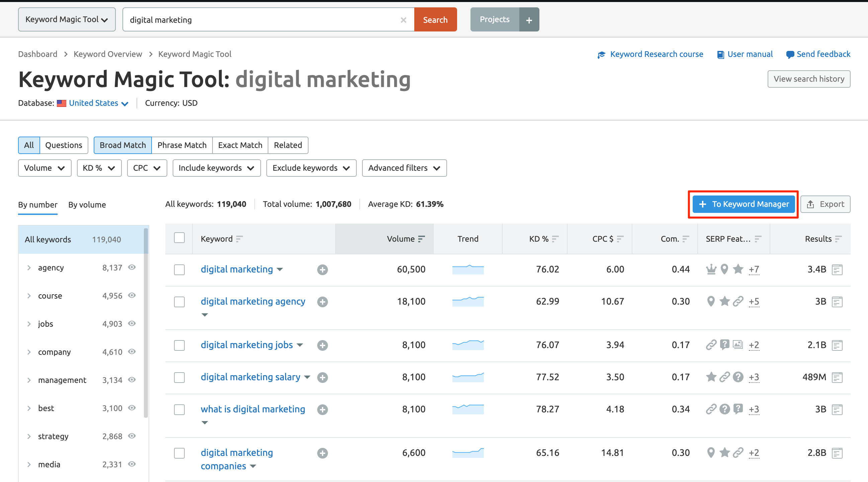Open SERP results icon for digital marketing row

(837, 270)
